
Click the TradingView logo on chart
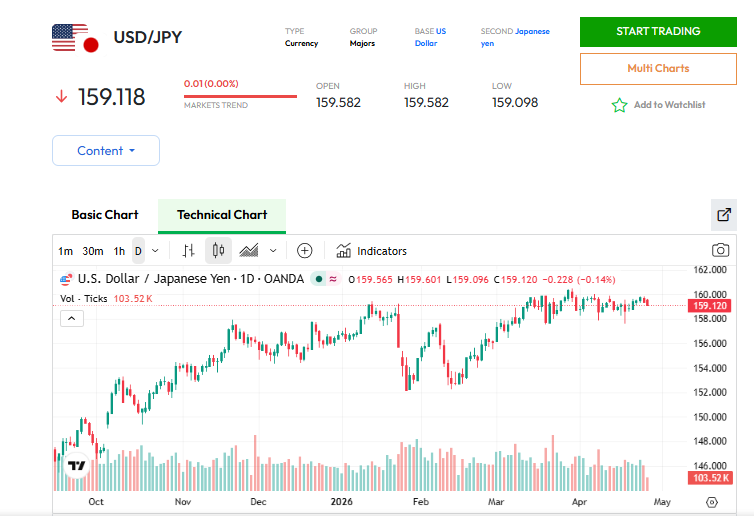pos(76,465)
